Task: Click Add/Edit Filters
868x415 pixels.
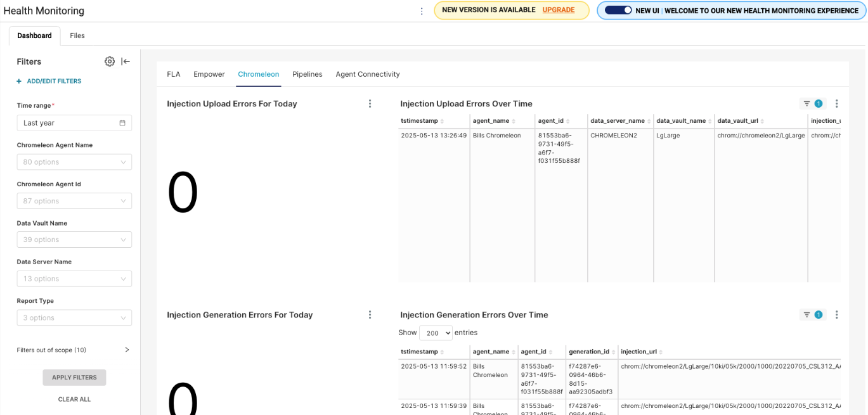Action: tap(49, 81)
